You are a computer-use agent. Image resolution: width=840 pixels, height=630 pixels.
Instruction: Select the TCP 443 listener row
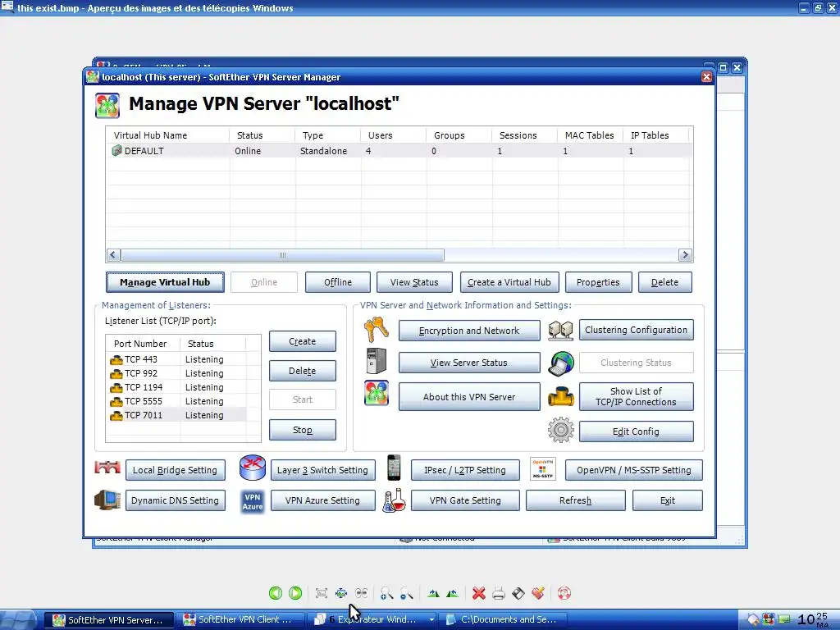(178, 359)
